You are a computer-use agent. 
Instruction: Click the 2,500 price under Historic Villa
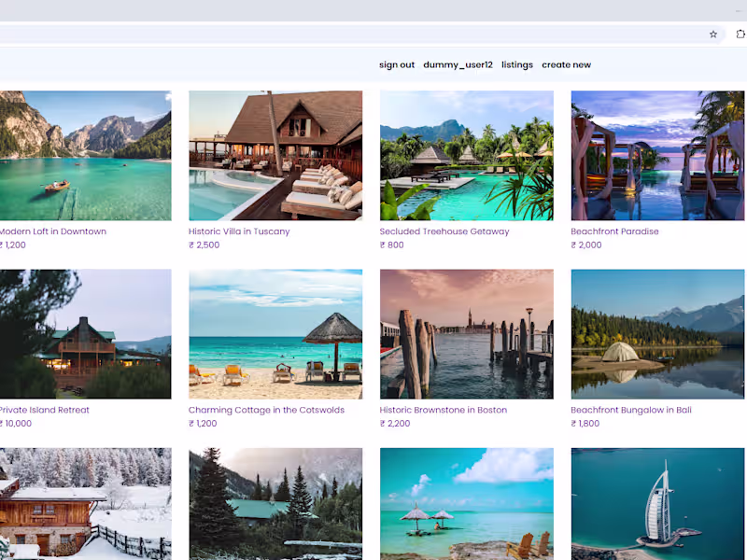click(204, 245)
